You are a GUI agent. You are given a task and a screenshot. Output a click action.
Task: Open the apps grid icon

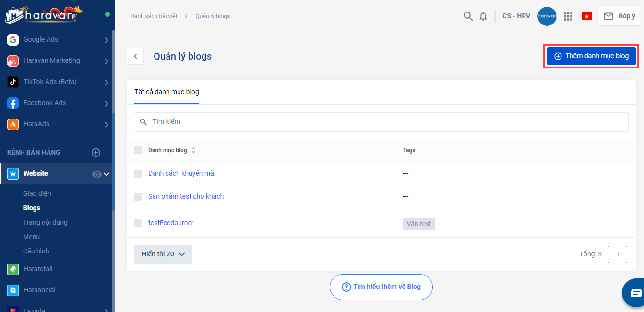[x=568, y=16]
